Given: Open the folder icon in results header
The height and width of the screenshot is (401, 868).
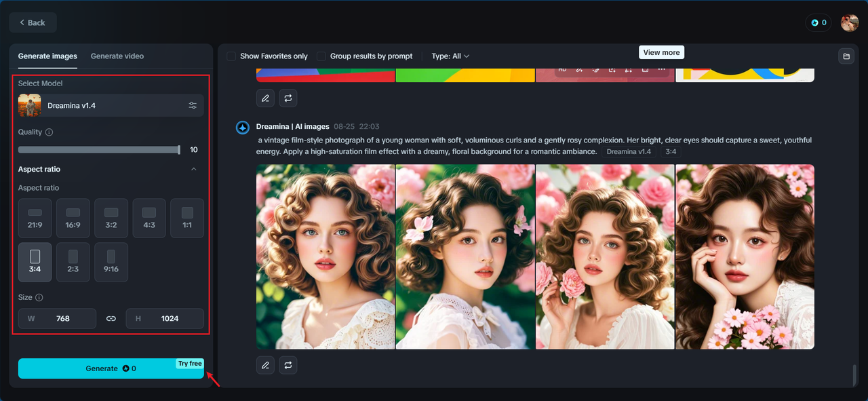Looking at the screenshot, I should [846, 56].
